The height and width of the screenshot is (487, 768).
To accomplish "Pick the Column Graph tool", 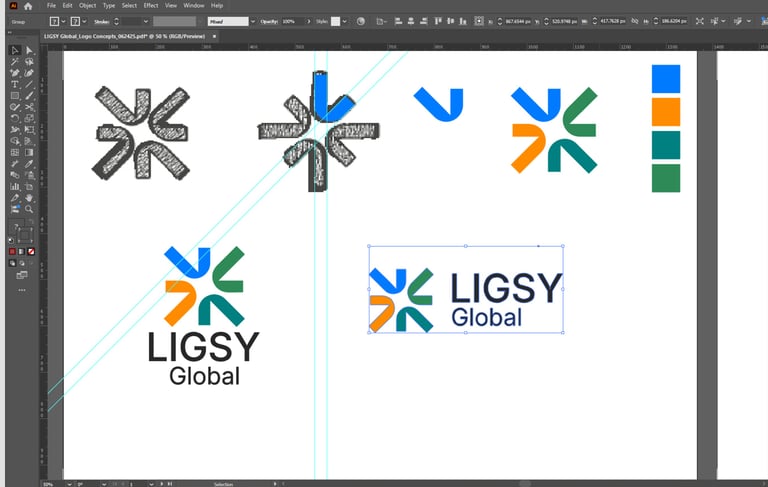I will click(15, 186).
